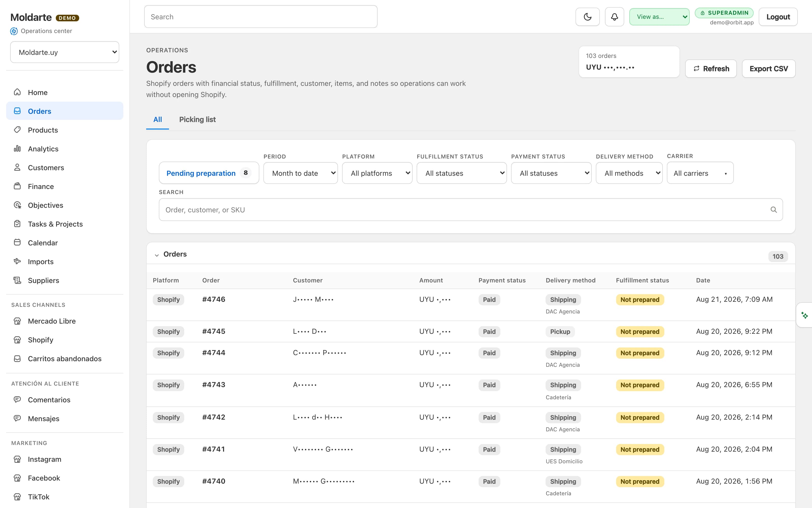Image resolution: width=812 pixels, height=508 pixels.
Task: Open the sparkle assistant side tab
Action: (x=805, y=315)
